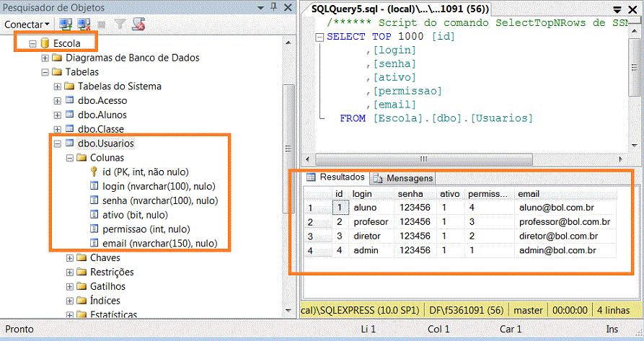Click '[Escola].[dbo].[Usuarios]' in the query text
The width and height of the screenshot is (644, 341).
pos(453,118)
